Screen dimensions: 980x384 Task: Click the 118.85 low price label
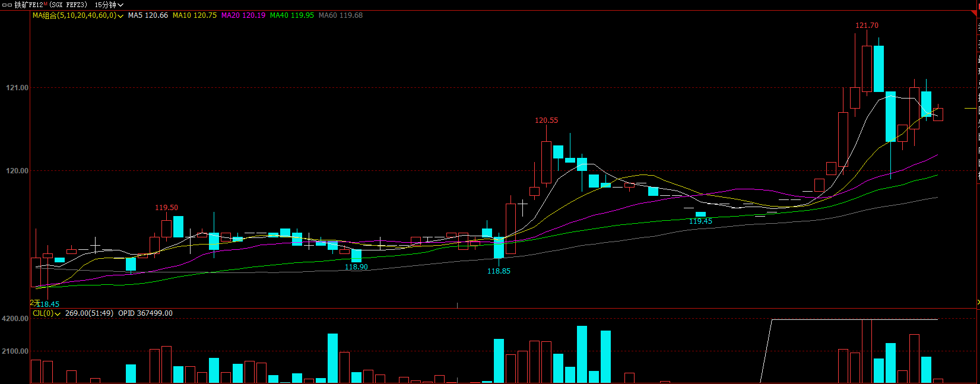499,271
